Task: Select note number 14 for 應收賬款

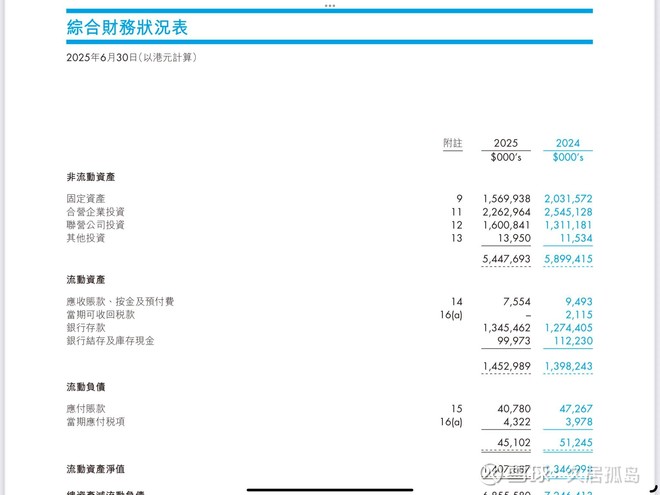Action: (x=457, y=301)
